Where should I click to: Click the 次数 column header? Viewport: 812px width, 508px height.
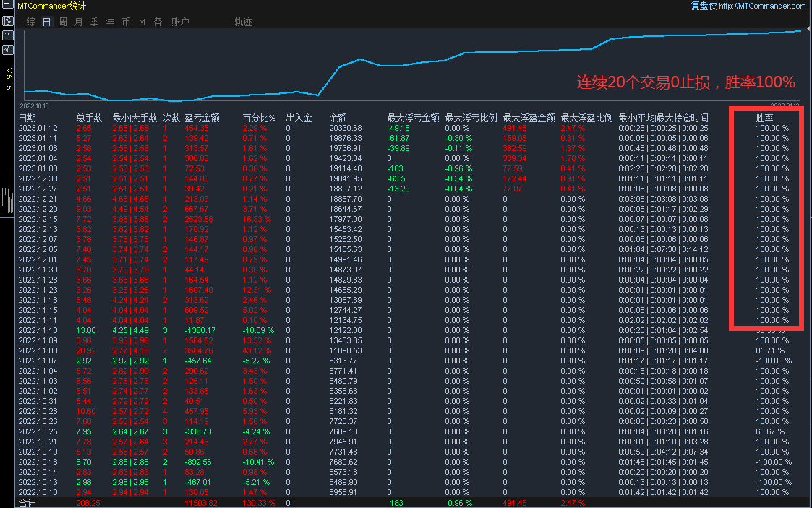pos(171,118)
